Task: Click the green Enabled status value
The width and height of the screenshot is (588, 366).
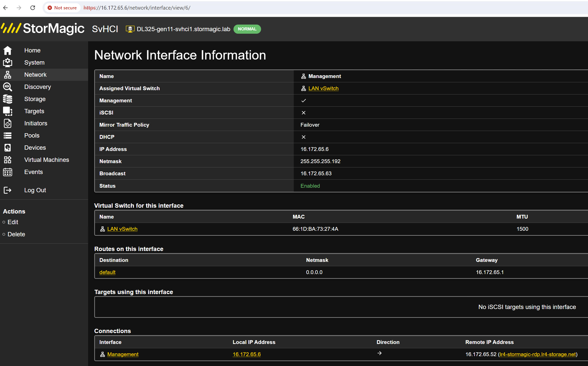Action: click(x=310, y=186)
